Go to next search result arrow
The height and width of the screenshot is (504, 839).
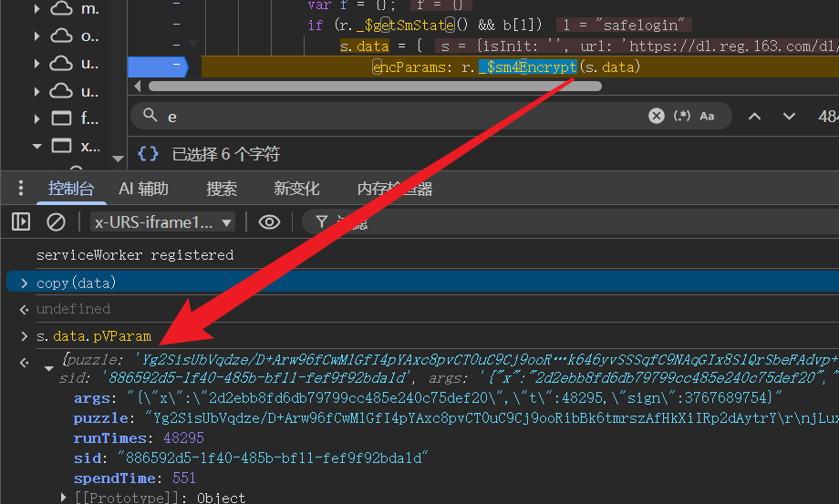pos(789,117)
